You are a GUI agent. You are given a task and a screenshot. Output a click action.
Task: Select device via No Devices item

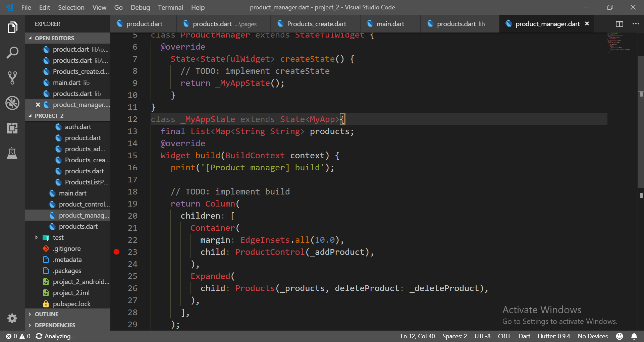pos(593,336)
